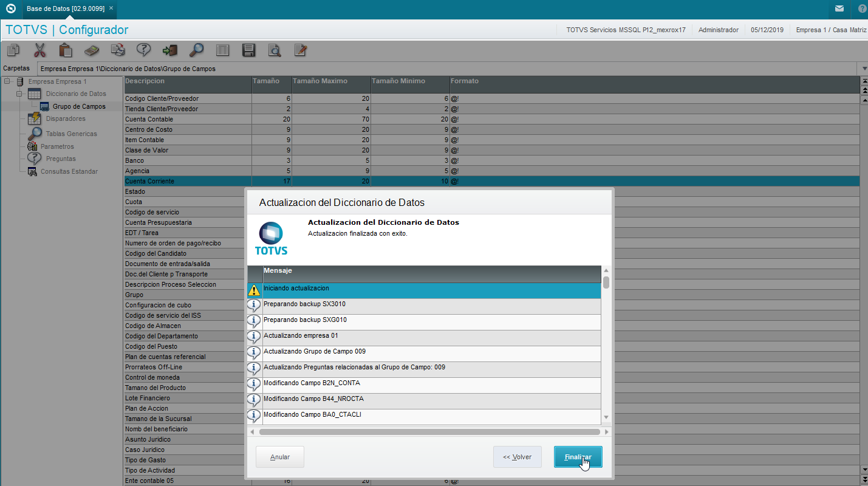Click the table list icon in the toolbar
The height and width of the screenshot is (486, 868).
click(x=222, y=50)
